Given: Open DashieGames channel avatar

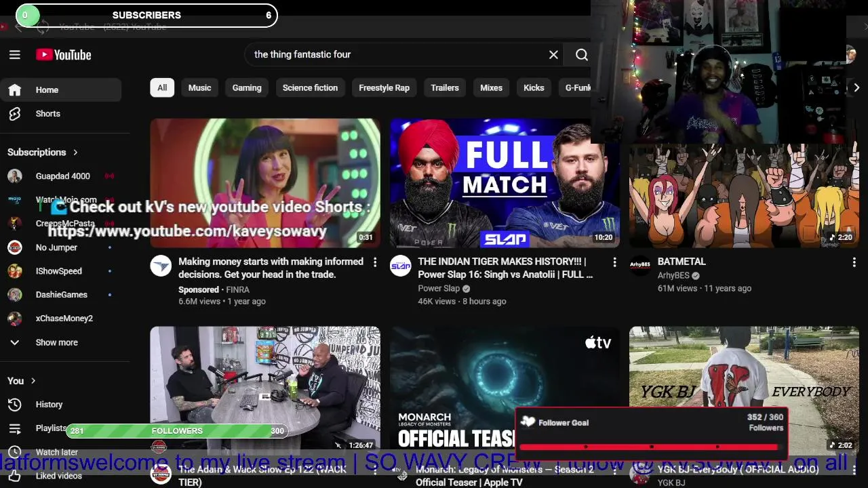Looking at the screenshot, I should click(15, 295).
